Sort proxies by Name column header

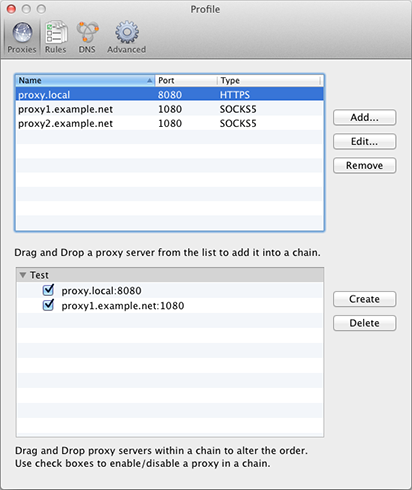pos(85,81)
